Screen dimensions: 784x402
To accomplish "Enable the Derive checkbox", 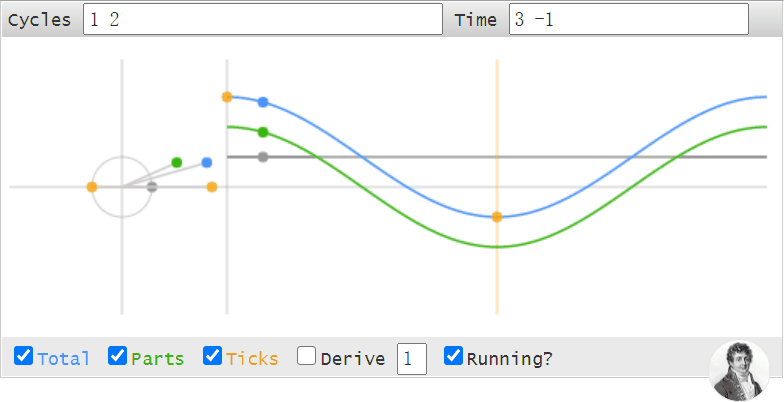I will 306,356.
